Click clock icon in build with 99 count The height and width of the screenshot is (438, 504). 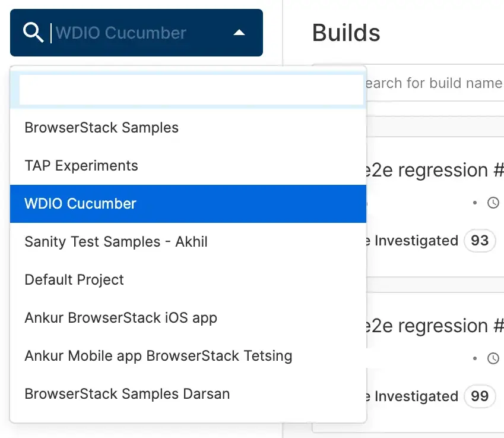493,359
